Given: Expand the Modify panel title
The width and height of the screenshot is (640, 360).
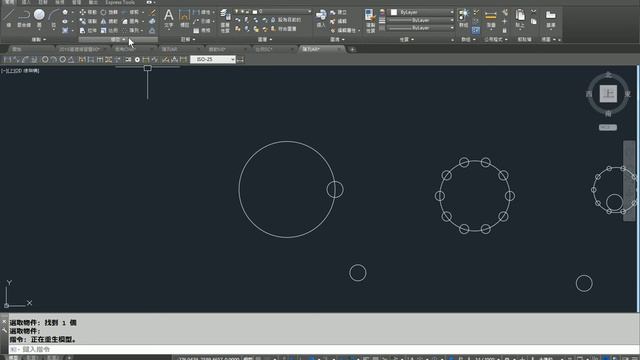Looking at the screenshot, I should (118, 40).
